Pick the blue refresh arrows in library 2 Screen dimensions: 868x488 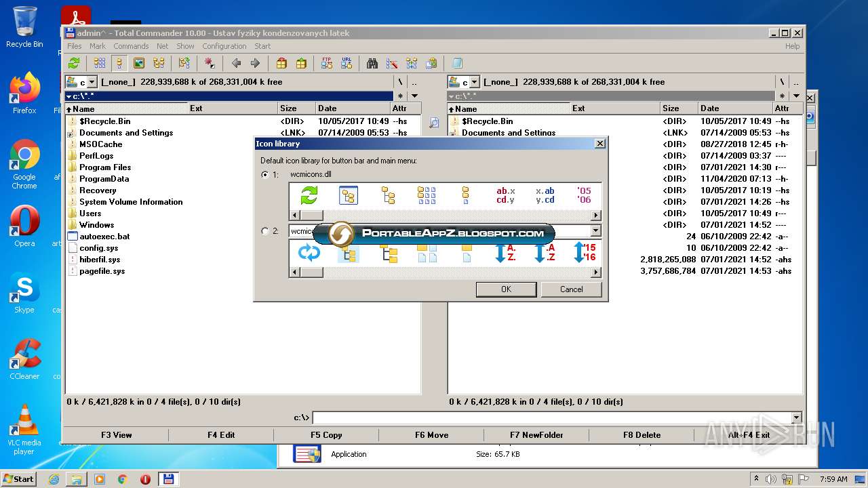pyautogui.click(x=309, y=253)
